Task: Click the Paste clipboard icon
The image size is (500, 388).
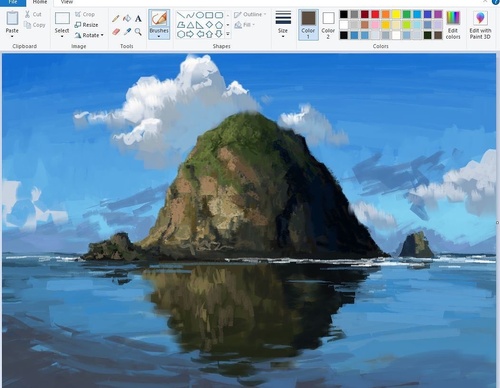Action: tap(12, 18)
